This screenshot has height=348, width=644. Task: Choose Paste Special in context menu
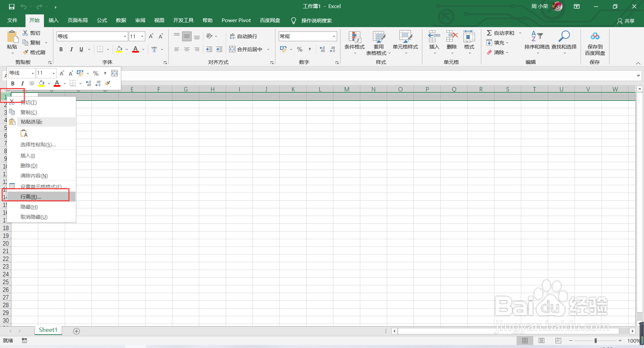coord(41,145)
